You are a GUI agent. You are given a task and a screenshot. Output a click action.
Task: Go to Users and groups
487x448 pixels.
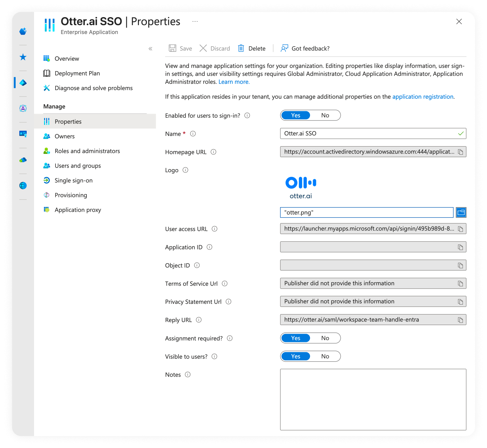pyautogui.click(x=78, y=166)
